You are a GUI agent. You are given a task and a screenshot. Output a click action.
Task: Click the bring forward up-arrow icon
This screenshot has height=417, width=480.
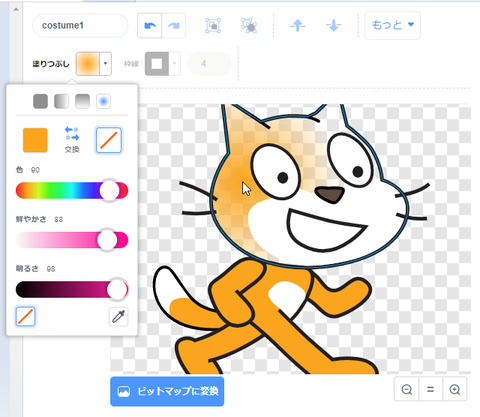point(298,26)
